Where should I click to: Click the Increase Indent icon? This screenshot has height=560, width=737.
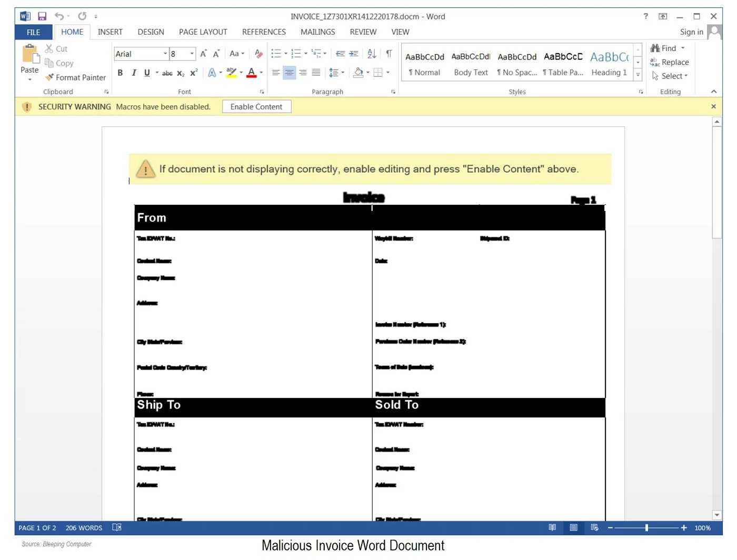click(x=354, y=53)
